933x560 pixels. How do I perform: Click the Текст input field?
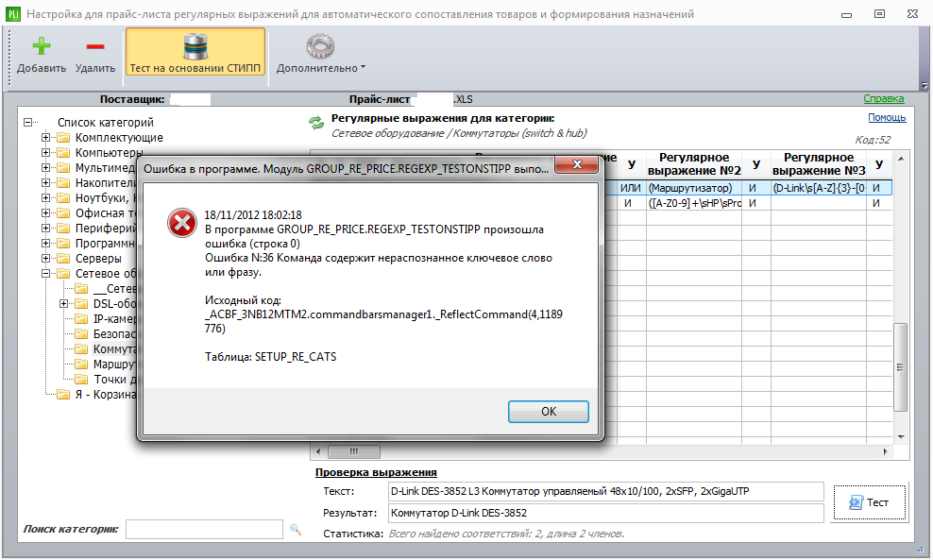pos(605,492)
